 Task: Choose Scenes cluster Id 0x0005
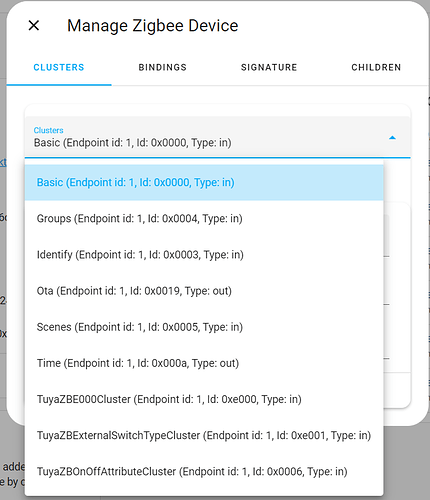(204, 327)
